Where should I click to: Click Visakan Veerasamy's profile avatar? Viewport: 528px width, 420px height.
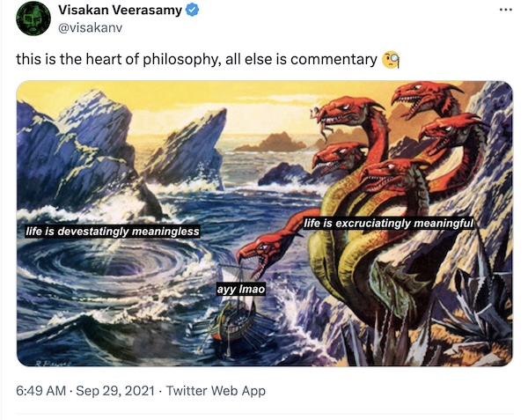(x=33, y=18)
